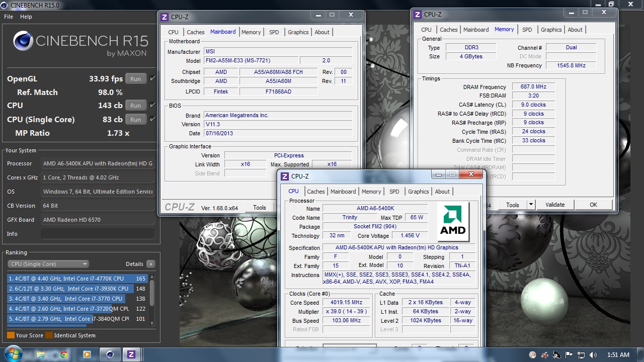
Task: Click Validate in the Memory CPU-Z window
Action: [x=555, y=205]
